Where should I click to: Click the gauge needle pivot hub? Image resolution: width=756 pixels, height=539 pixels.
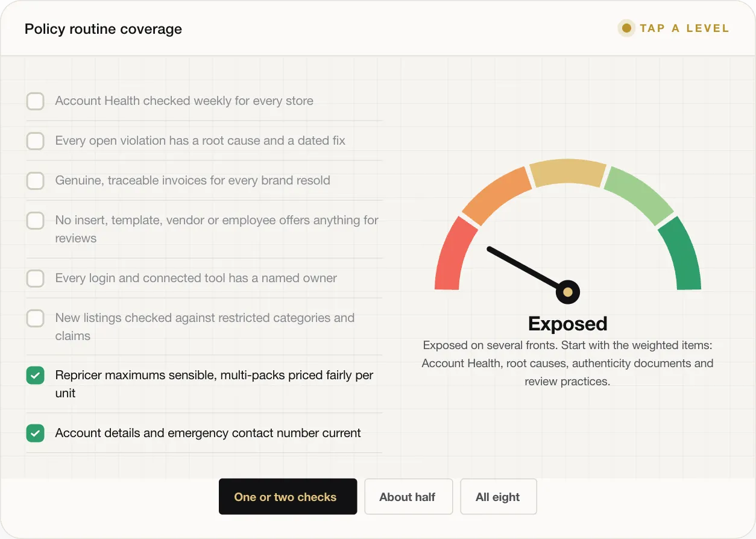[567, 292]
